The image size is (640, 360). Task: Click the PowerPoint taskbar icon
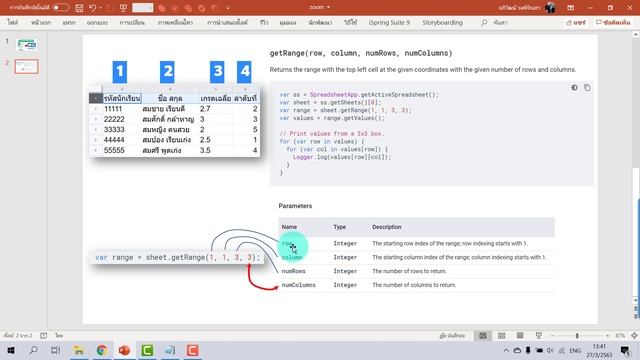[x=124, y=350]
